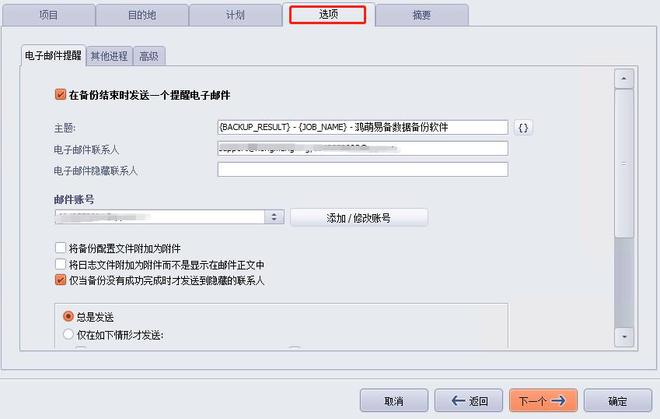Toggle 在备份结束时发送一个提醒电子邮件 checkbox

tap(61, 94)
